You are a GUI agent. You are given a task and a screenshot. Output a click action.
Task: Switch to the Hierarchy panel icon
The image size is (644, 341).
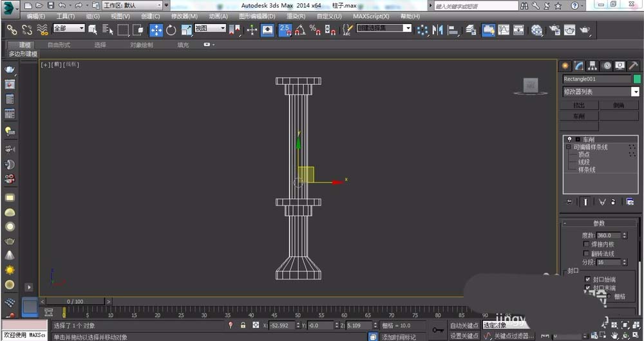click(x=592, y=66)
